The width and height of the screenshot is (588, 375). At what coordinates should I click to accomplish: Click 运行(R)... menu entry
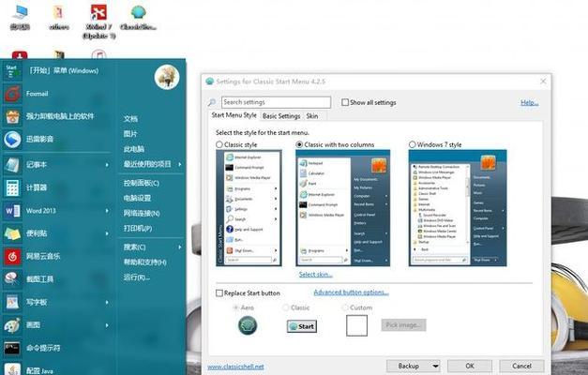(137, 277)
